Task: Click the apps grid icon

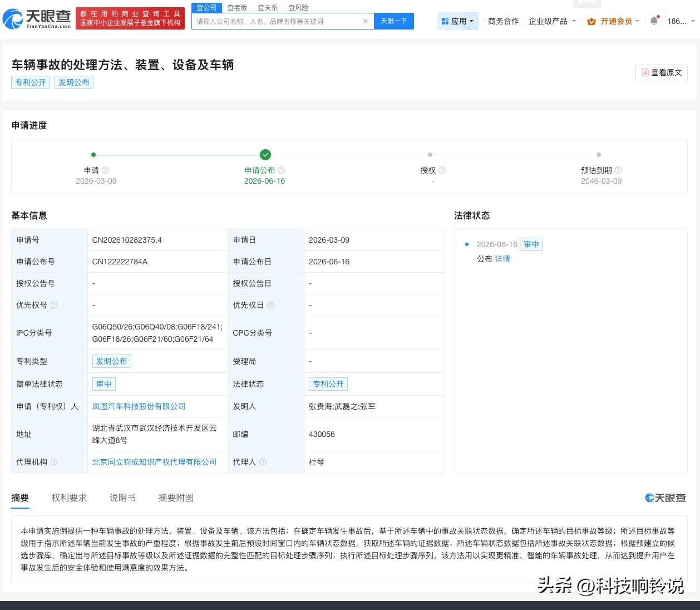Action: pos(445,21)
